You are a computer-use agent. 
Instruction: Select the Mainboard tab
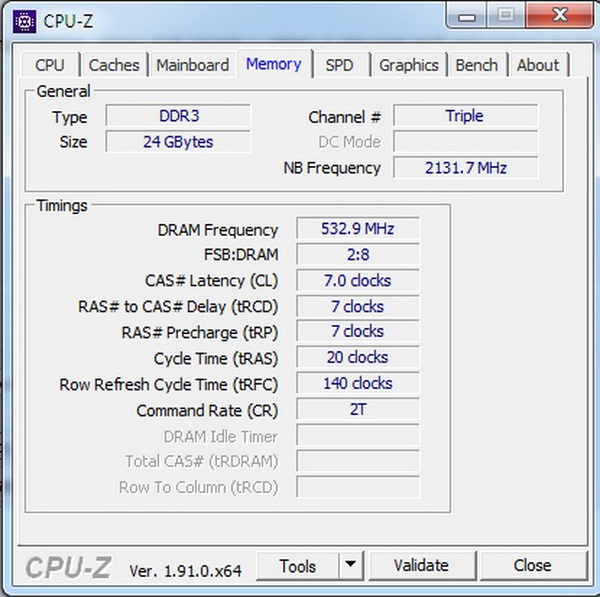point(192,65)
